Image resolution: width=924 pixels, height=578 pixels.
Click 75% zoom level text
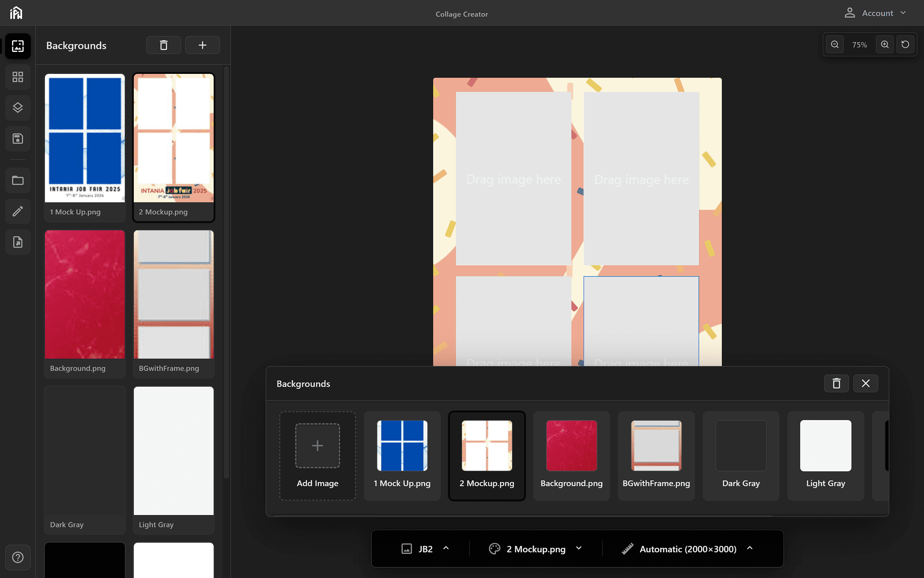[x=860, y=45]
